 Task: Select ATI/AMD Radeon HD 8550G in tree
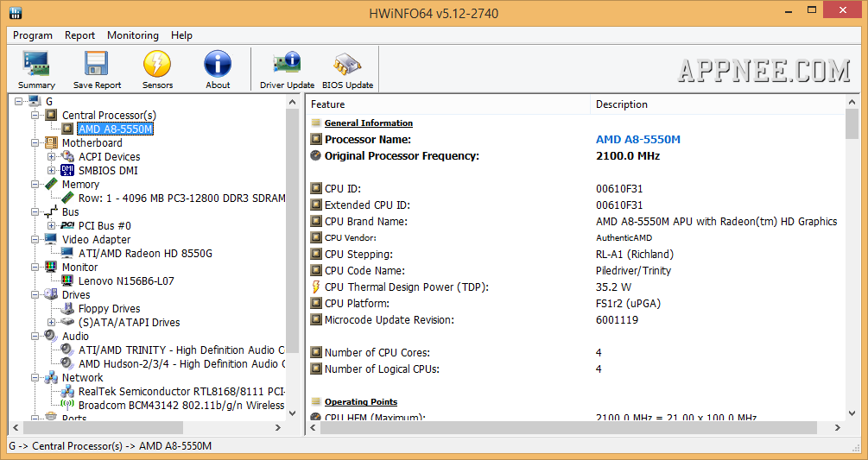click(145, 253)
